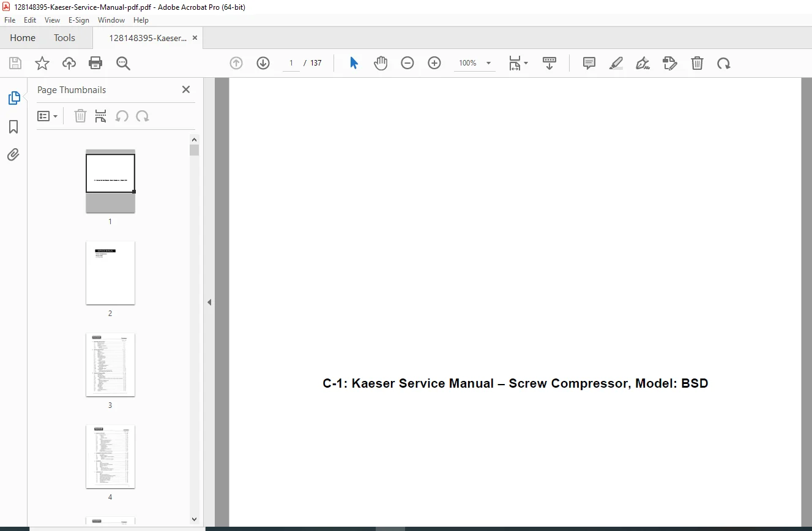This screenshot has height=531, width=812.
Task: Open the Find text search tool
Action: (123, 63)
